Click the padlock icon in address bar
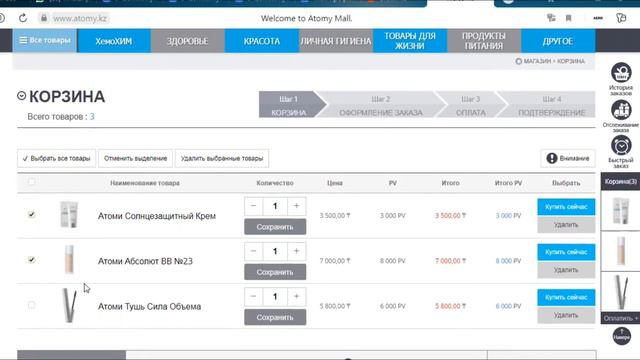Viewport: 640px width, 360px height. [44, 18]
